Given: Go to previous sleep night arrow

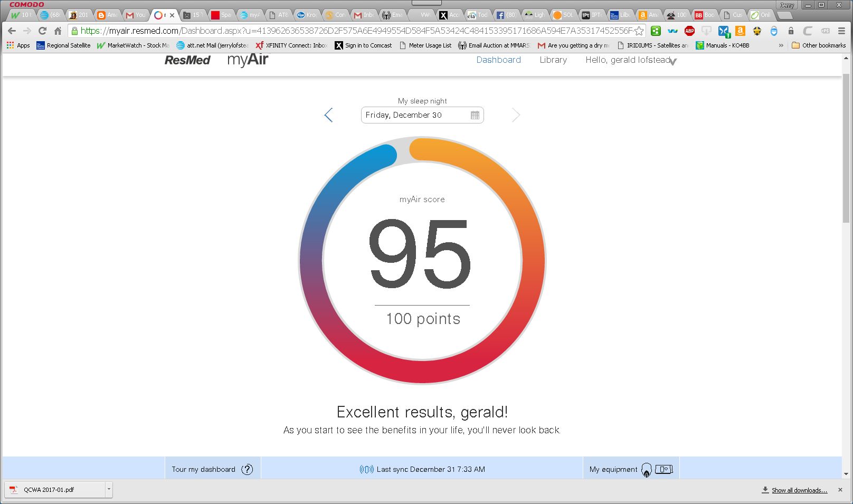Looking at the screenshot, I should click(328, 115).
